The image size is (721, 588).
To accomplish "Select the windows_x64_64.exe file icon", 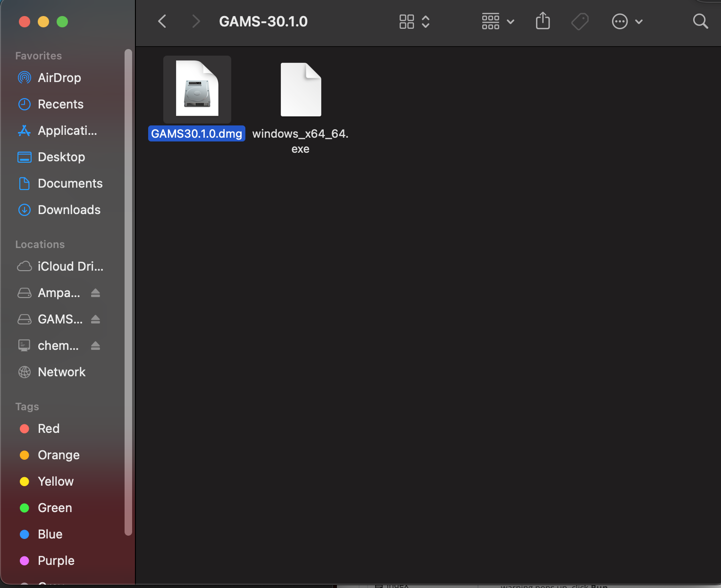I will coord(301,89).
